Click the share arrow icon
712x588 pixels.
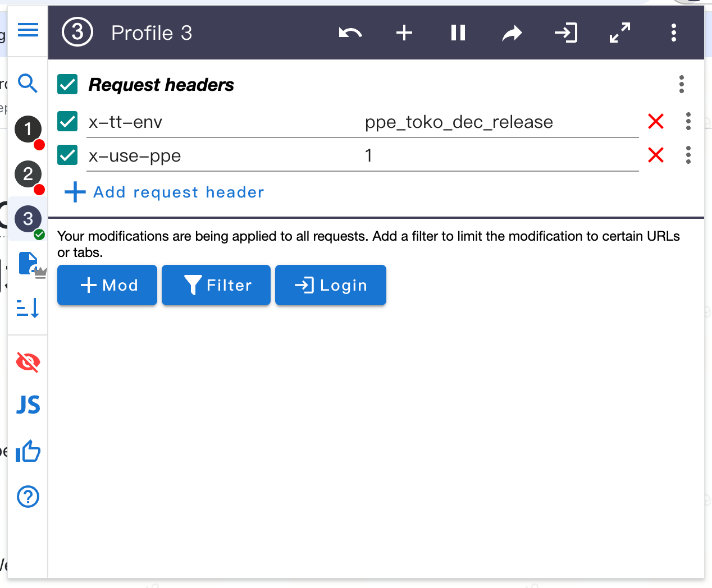coord(512,33)
